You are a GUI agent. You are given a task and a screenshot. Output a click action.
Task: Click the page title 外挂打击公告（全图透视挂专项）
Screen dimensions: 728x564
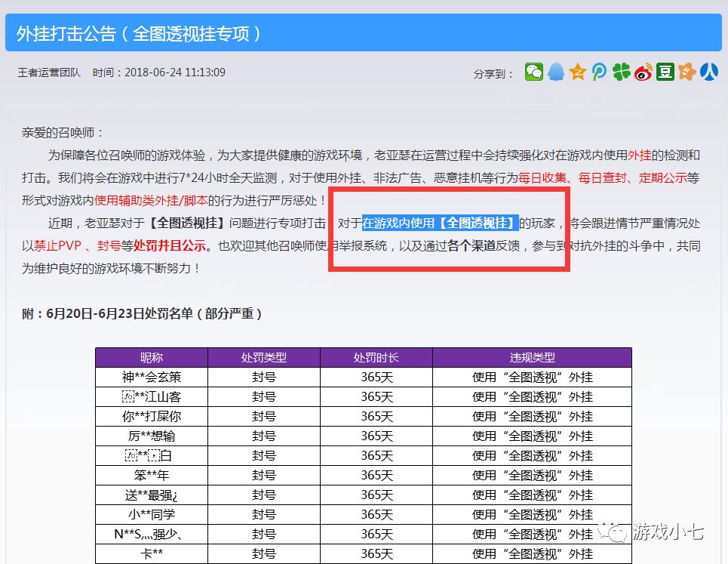(x=138, y=33)
